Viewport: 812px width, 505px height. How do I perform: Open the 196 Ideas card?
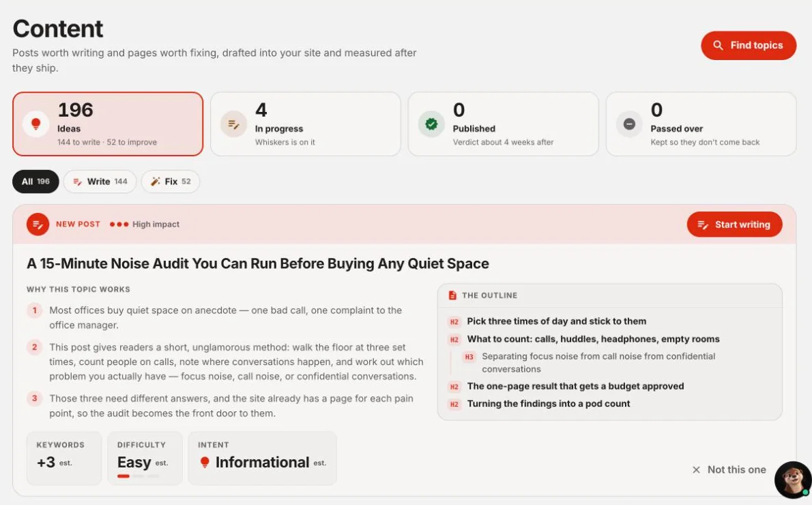click(x=108, y=124)
